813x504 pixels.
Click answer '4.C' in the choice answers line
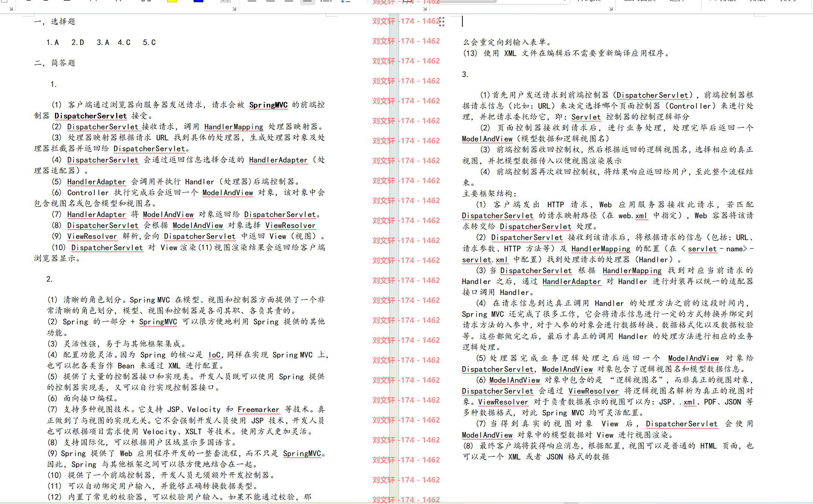(124, 43)
